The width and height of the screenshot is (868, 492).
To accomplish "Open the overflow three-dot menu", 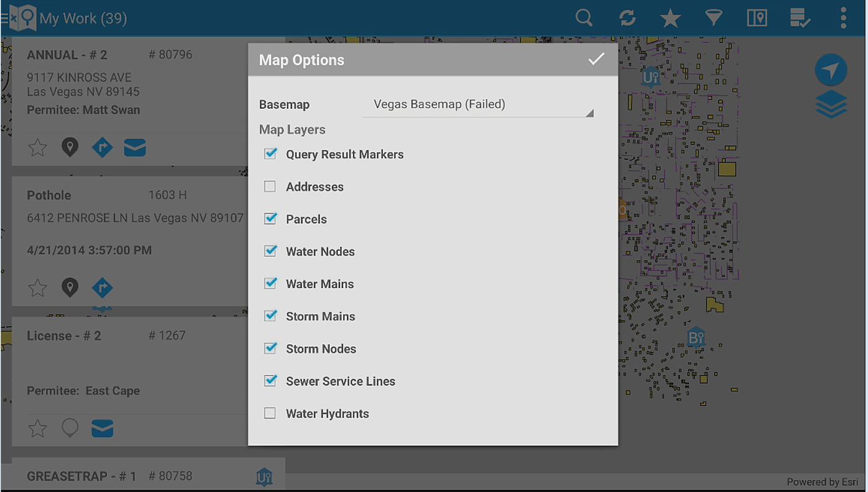I will 843,18.
